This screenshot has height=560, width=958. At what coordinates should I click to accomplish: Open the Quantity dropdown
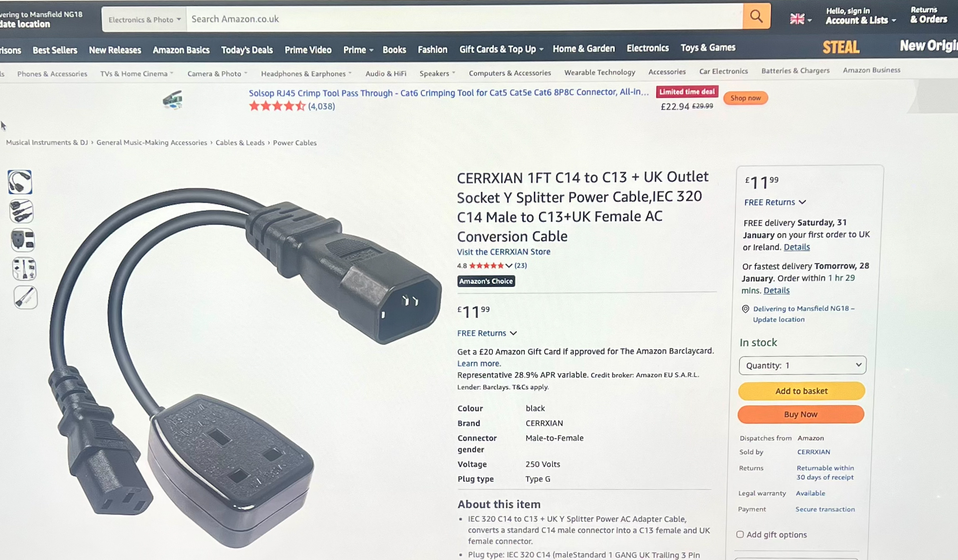pyautogui.click(x=802, y=365)
